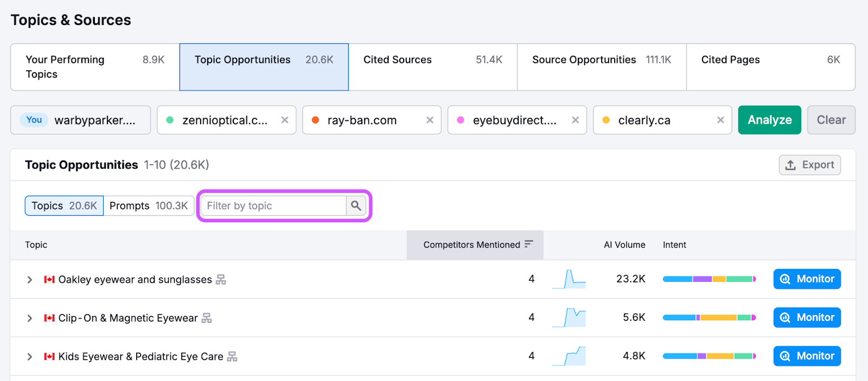Expand Kids Eyewear & Pediatric Eye Care row
This screenshot has width=868, height=381.
pyautogui.click(x=30, y=357)
